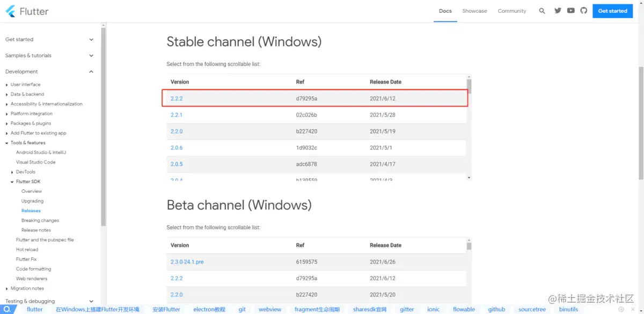Collapse the Development sidebar section
644x314 pixels.
click(49, 72)
